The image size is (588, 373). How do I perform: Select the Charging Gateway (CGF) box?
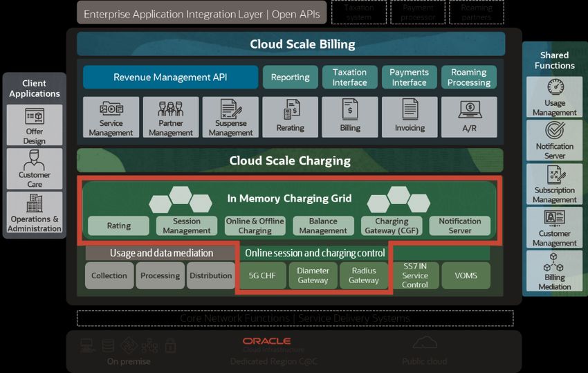[x=392, y=226]
